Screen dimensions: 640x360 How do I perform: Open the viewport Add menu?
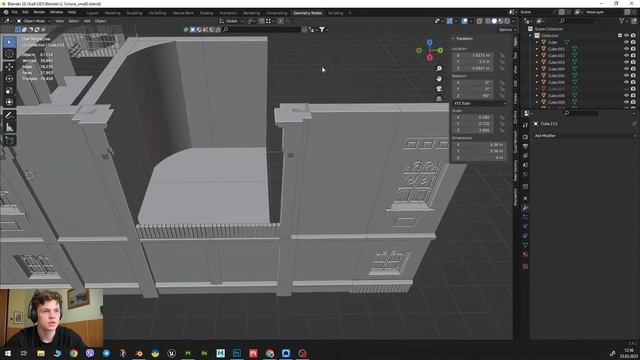(x=87, y=21)
